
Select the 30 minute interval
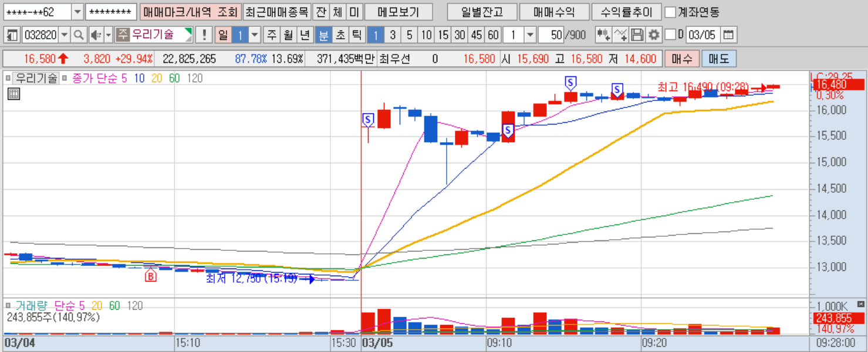(x=460, y=35)
